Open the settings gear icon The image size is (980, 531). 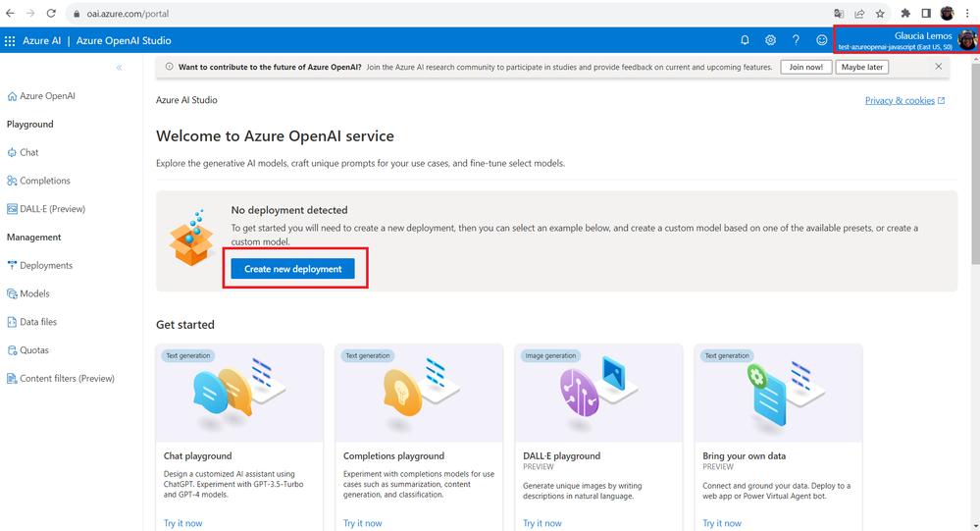pyautogui.click(x=770, y=40)
